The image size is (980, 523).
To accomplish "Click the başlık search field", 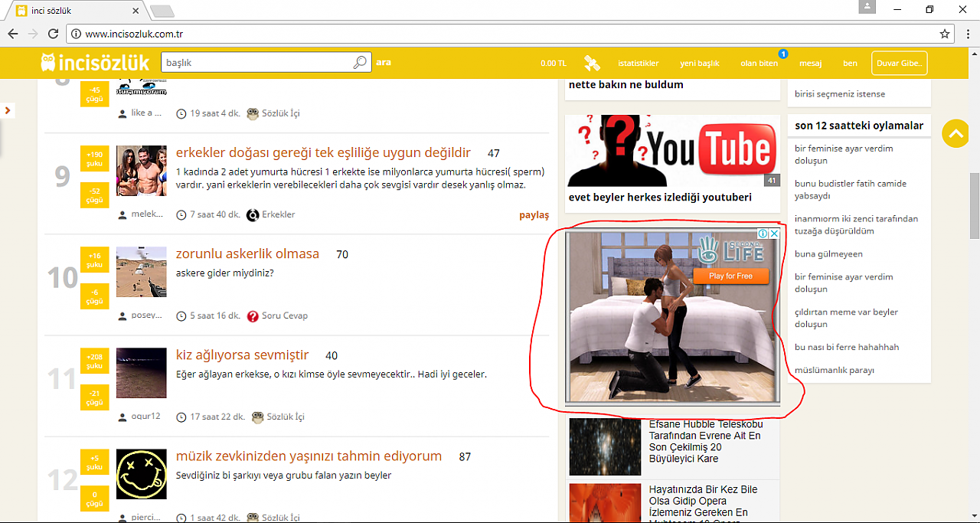I will (256, 63).
